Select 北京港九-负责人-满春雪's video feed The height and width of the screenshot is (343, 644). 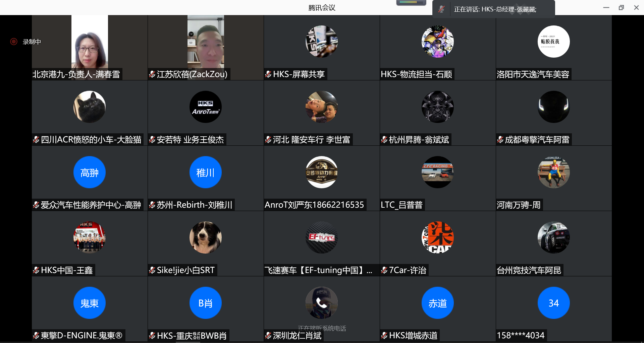[90, 42]
